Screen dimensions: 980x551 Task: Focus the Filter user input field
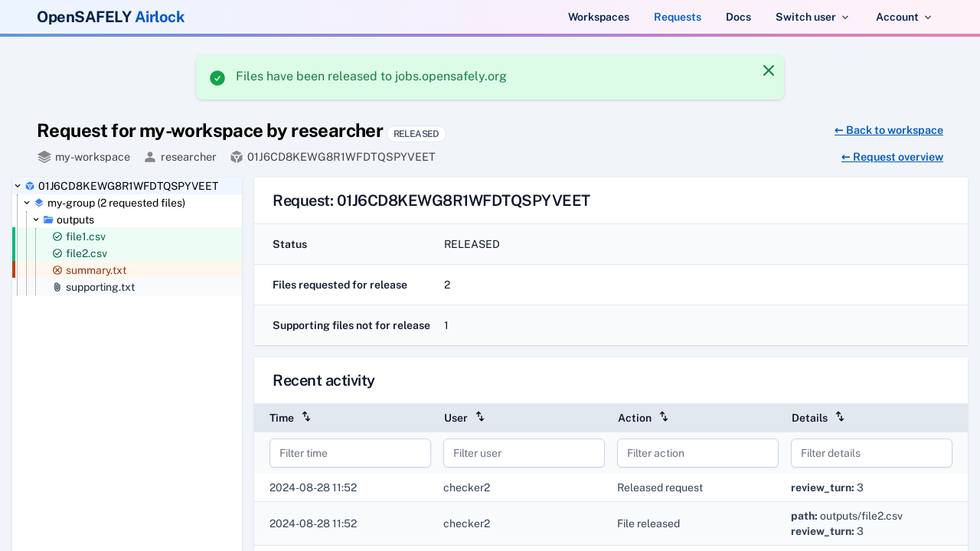[x=524, y=453]
